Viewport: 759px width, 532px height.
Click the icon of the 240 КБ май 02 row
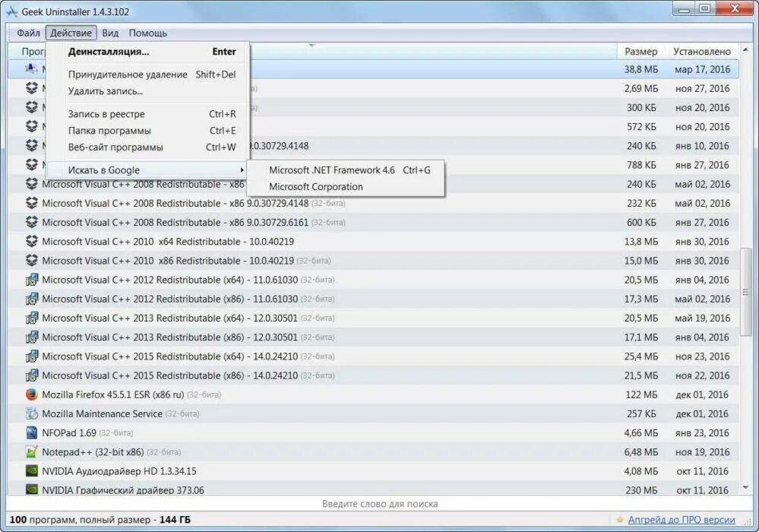(31, 184)
